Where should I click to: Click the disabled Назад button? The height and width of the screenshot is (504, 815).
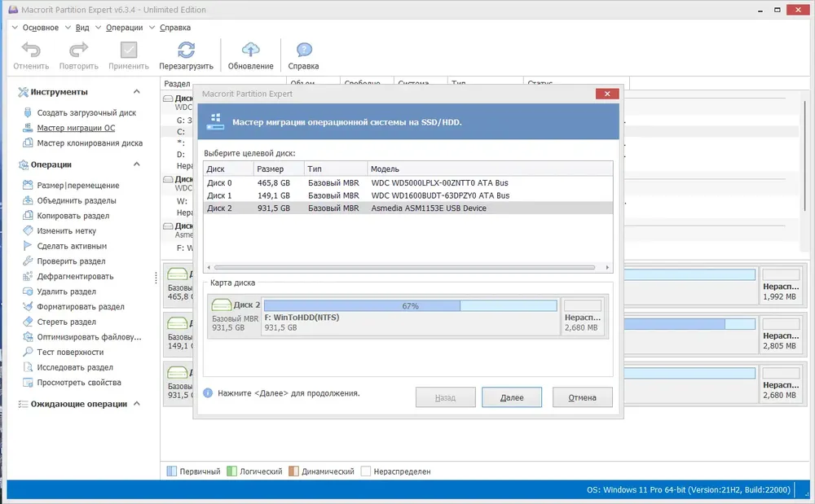(x=445, y=397)
